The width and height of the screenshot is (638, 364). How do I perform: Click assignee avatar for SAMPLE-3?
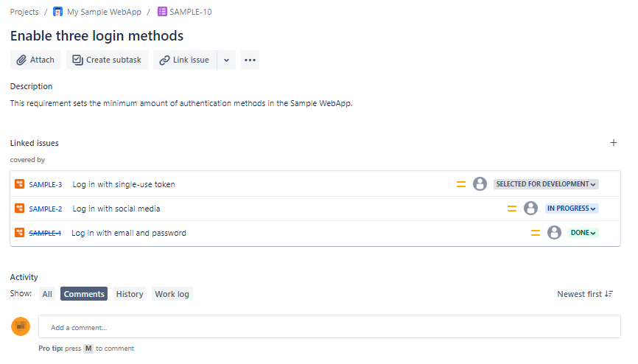[480, 184]
